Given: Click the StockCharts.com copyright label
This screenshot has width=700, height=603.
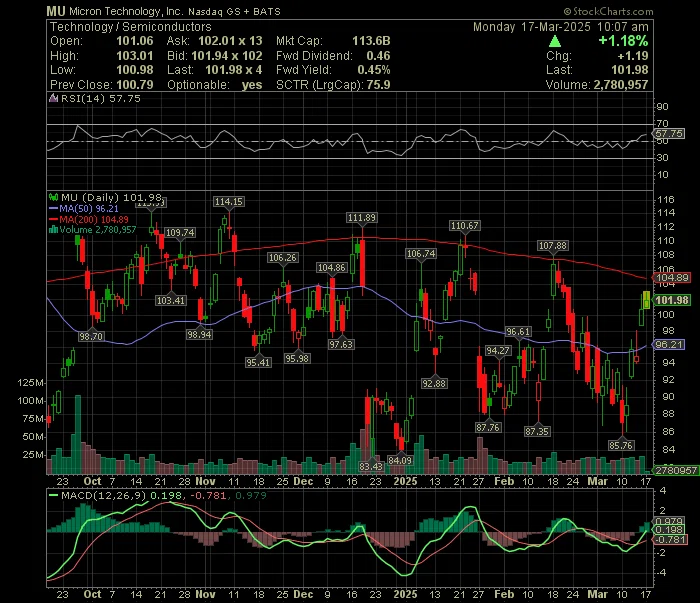Looking at the screenshot, I should click(608, 12).
